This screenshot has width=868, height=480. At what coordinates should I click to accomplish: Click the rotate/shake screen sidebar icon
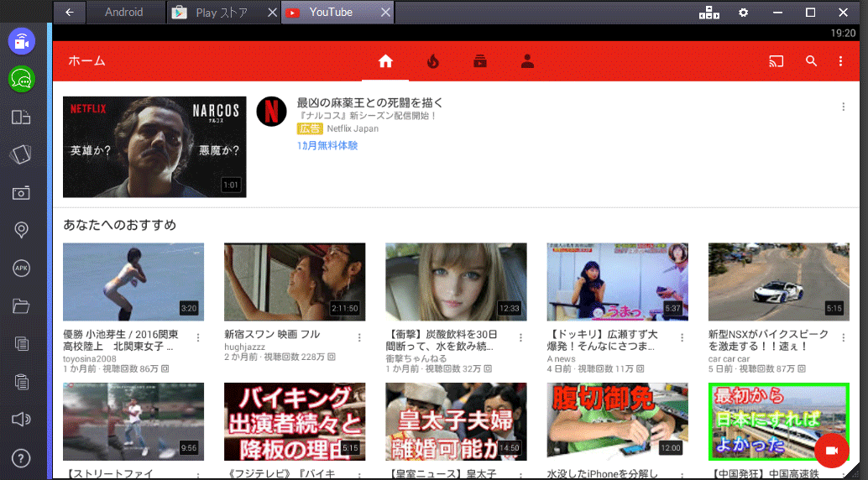click(21, 154)
